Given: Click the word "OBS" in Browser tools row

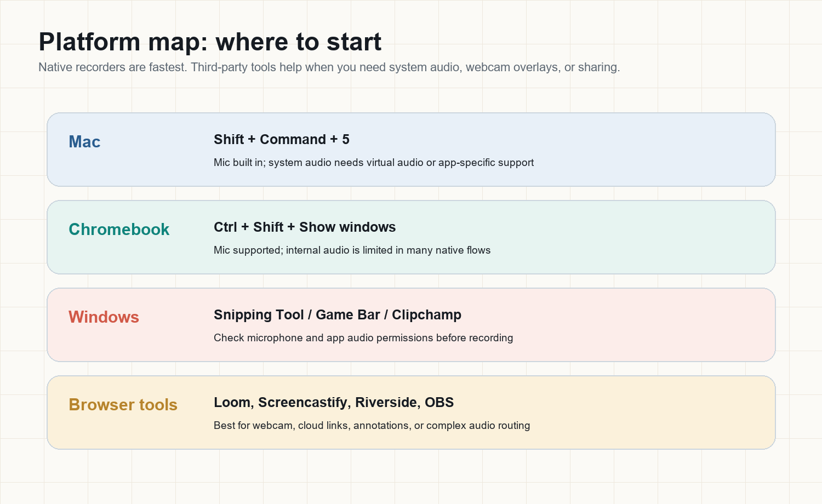Looking at the screenshot, I should pos(439,403).
